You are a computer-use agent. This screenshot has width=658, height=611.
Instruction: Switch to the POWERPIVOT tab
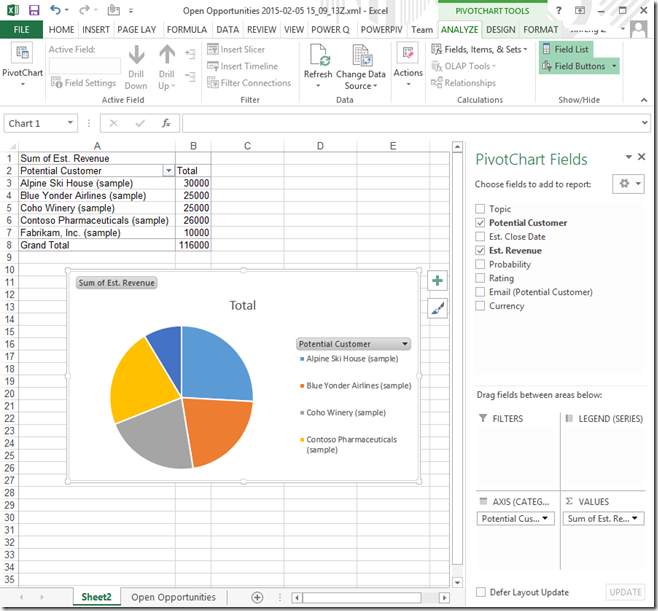[x=381, y=29]
